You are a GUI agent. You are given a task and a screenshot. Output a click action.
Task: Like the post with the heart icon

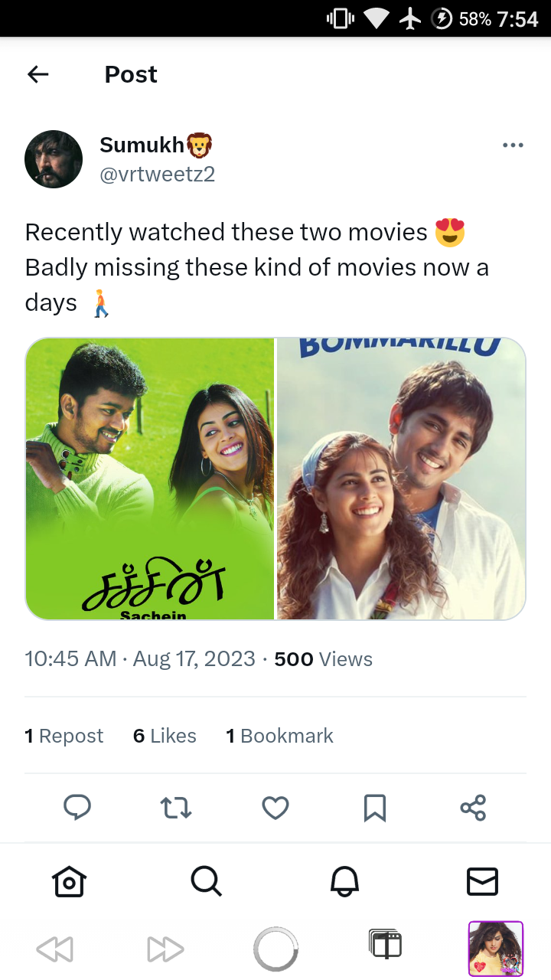point(275,808)
